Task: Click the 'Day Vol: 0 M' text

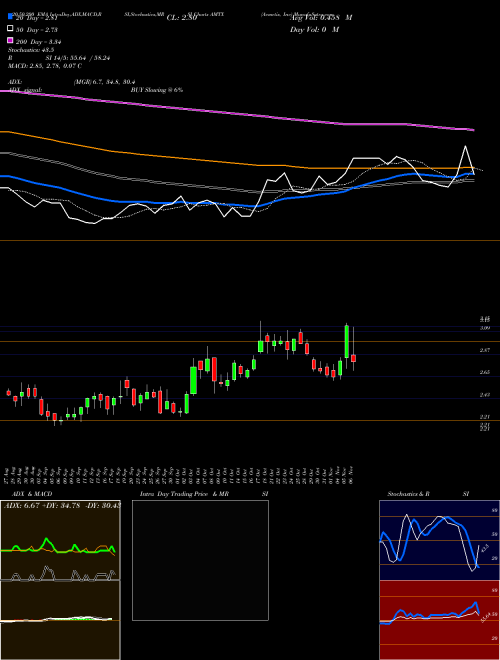Action: pyautogui.click(x=314, y=30)
